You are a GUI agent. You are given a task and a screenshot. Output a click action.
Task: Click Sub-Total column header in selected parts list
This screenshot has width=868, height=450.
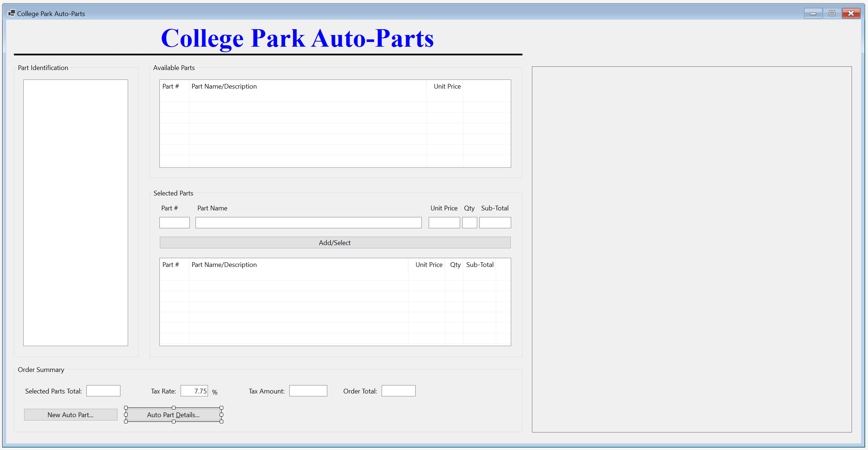[x=480, y=265]
